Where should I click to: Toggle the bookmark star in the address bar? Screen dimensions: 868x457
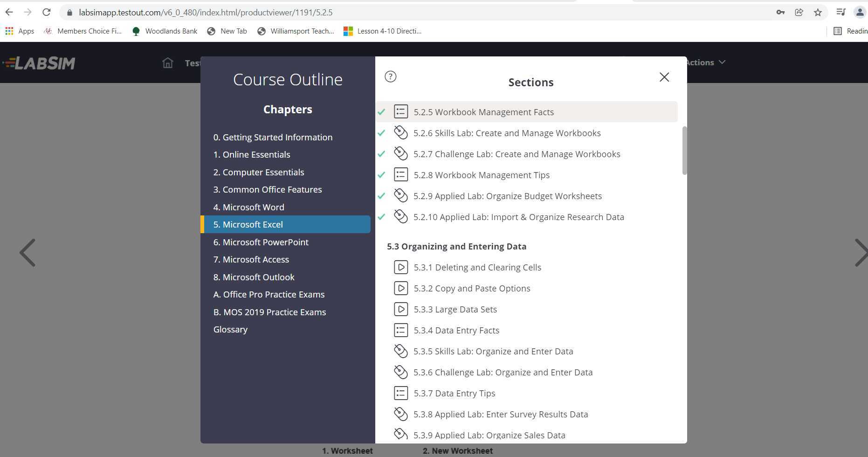click(x=817, y=12)
